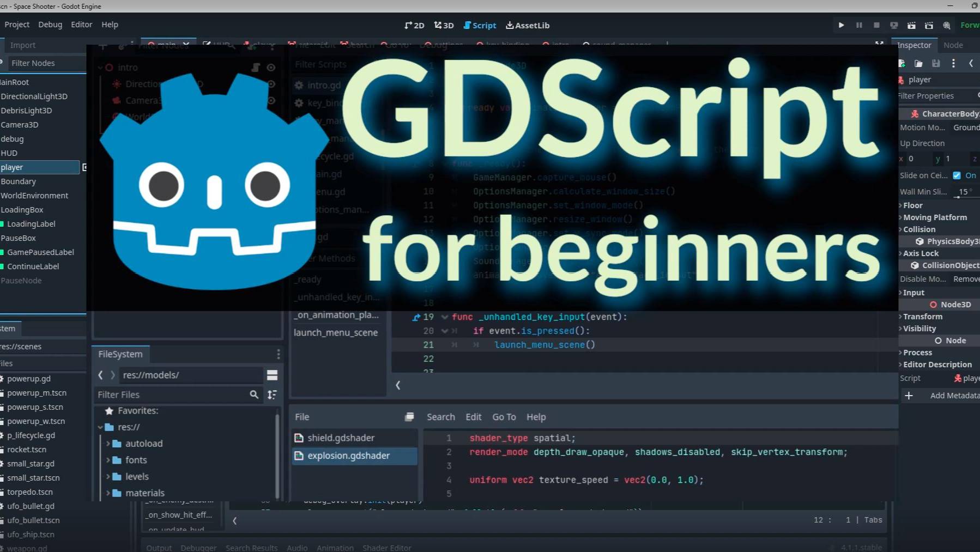Toggle visibility of the intro node
The image size is (980, 552).
271,68
